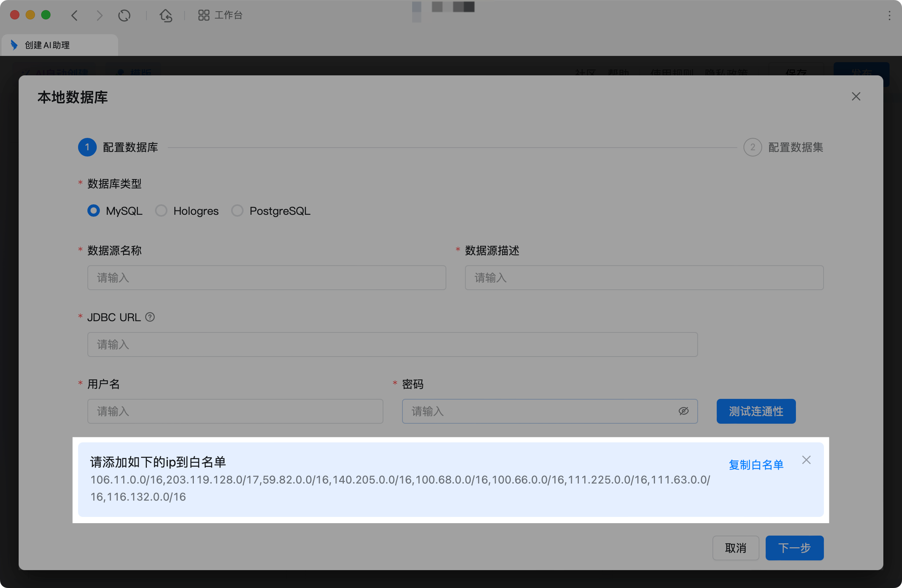Click the reload page icon
Screen dimensions: 902x588
pos(124,16)
